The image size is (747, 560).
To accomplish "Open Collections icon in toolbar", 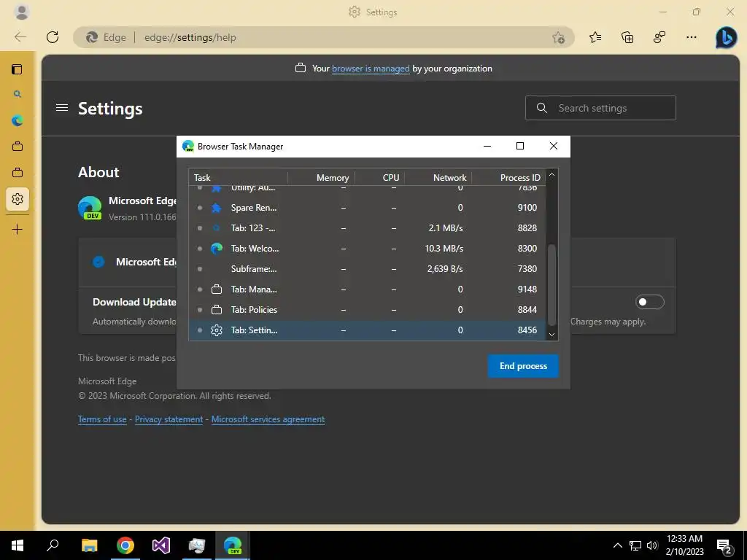I will [x=627, y=37].
